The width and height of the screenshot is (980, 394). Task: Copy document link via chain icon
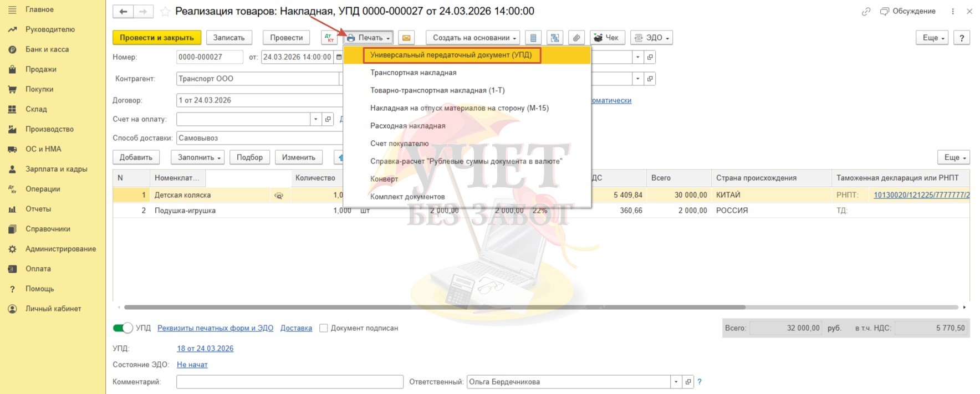[866, 12]
